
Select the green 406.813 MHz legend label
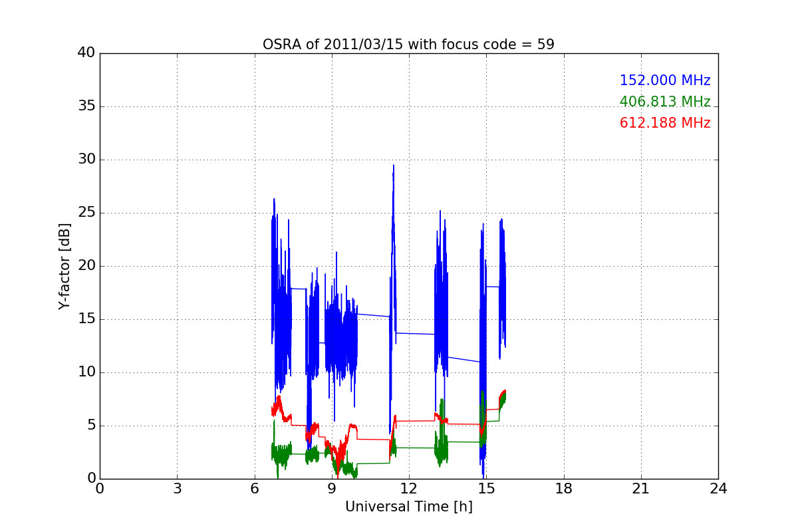coord(665,102)
